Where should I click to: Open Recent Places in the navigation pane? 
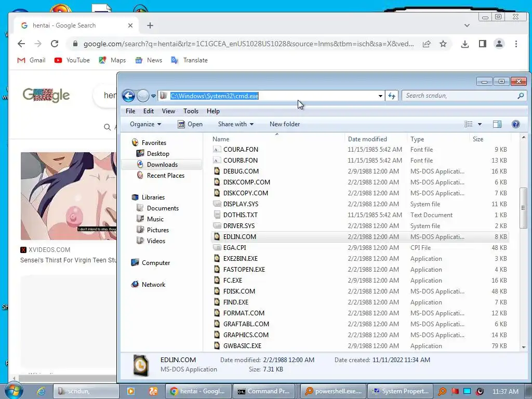[x=166, y=176]
